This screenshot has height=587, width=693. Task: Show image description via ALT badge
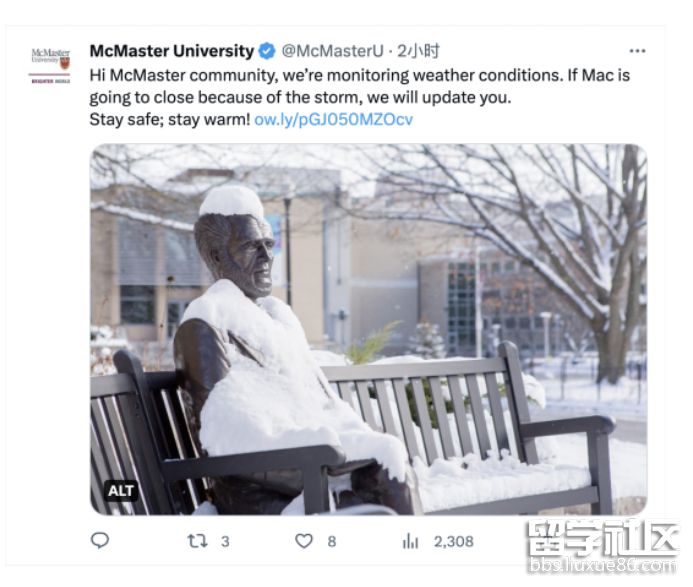pos(121,491)
